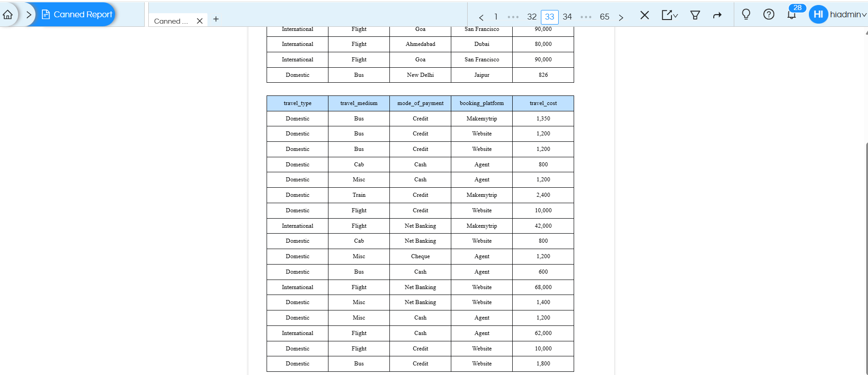This screenshot has width=868, height=375.
Task: Open notifications bell with 28 badge
Action: (x=792, y=14)
